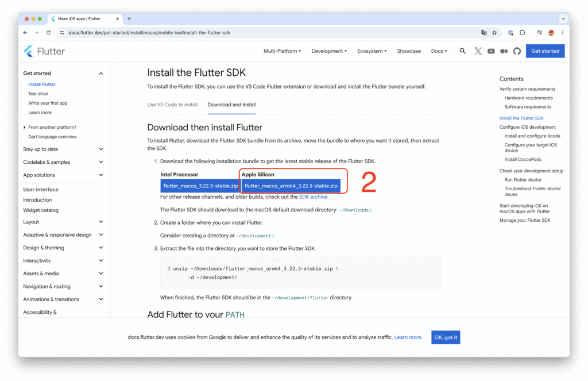Jump to Install CocoaPods in Contents
588x381 pixels.
coord(523,160)
